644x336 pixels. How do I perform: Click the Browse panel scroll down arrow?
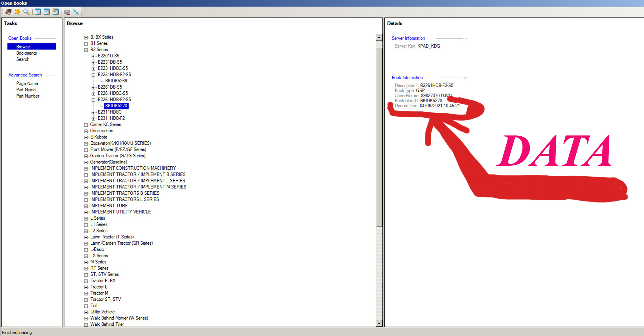379,324
